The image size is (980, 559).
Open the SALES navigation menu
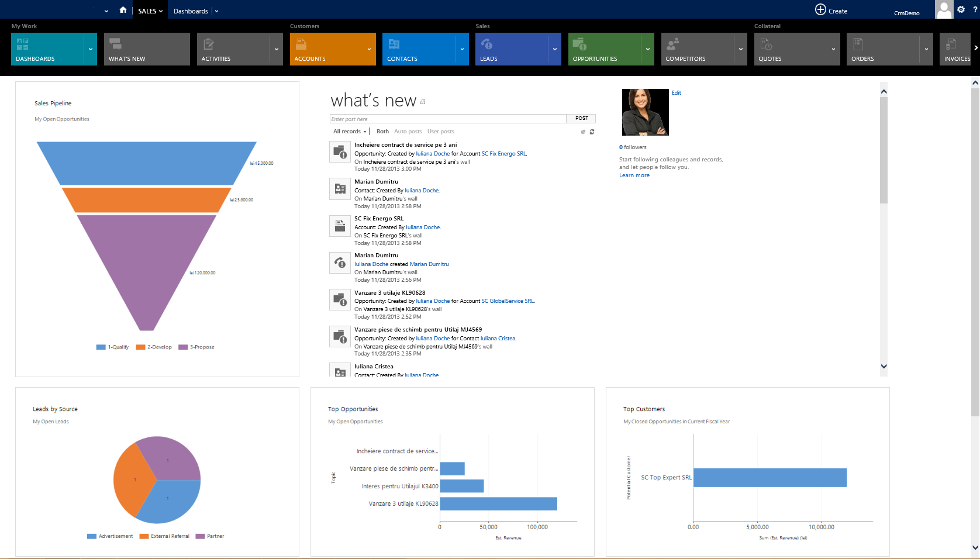coord(150,10)
